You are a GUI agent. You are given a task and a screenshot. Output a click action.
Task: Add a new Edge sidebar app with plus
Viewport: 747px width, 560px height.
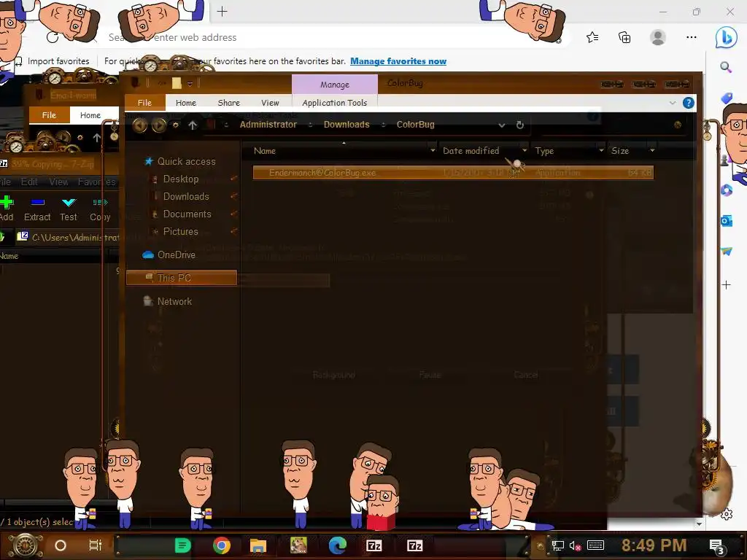tap(726, 285)
